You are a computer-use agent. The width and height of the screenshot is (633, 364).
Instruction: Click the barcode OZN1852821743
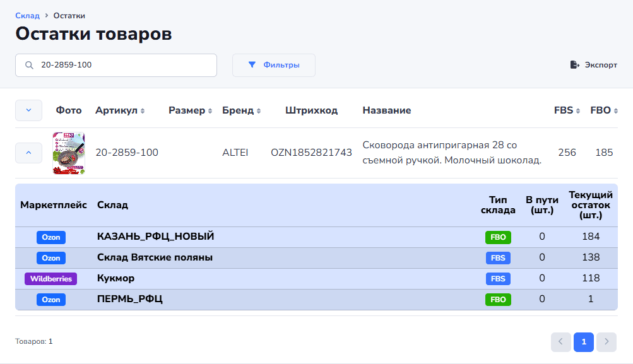pos(311,153)
